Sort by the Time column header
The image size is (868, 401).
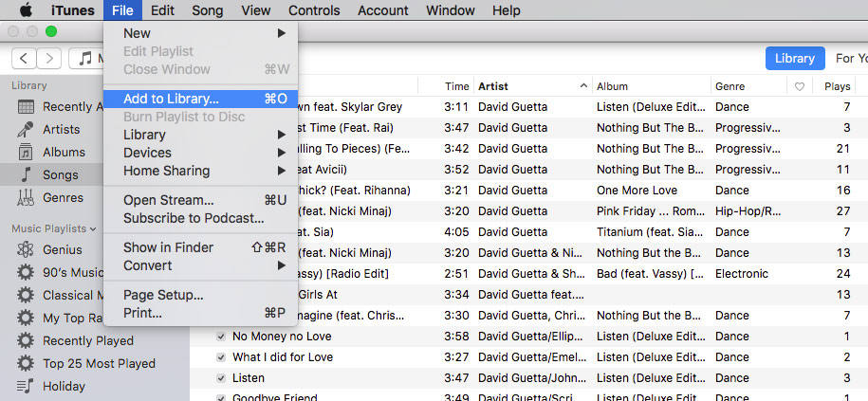click(x=456, y=86)
